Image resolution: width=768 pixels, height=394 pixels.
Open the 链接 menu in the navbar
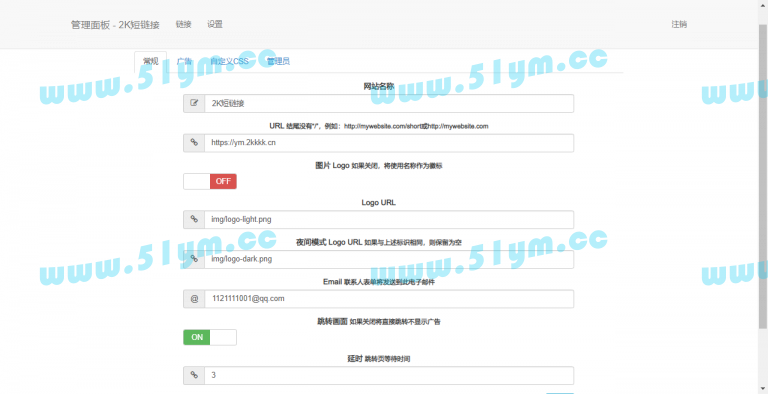click(x=184, y=24)
